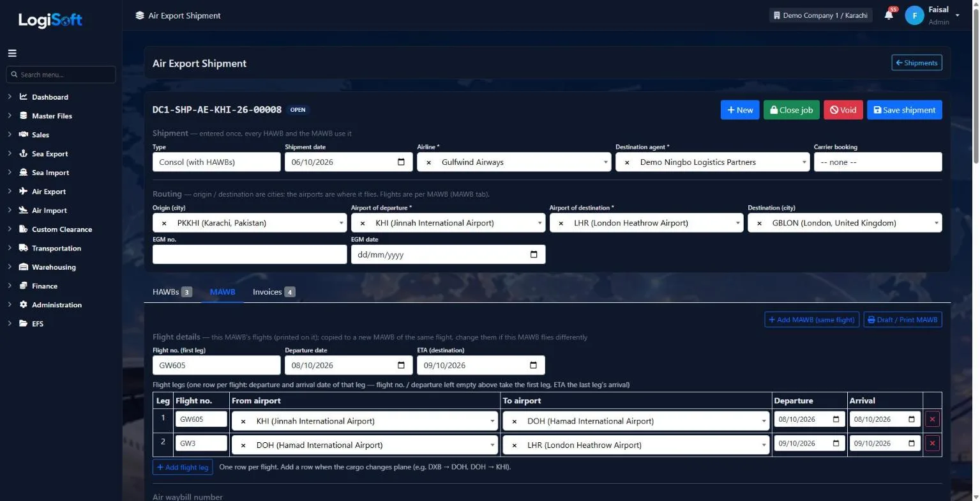Open the Airport of destination dropdown
The height and width of the screenshot is (501, 980).
647,223
